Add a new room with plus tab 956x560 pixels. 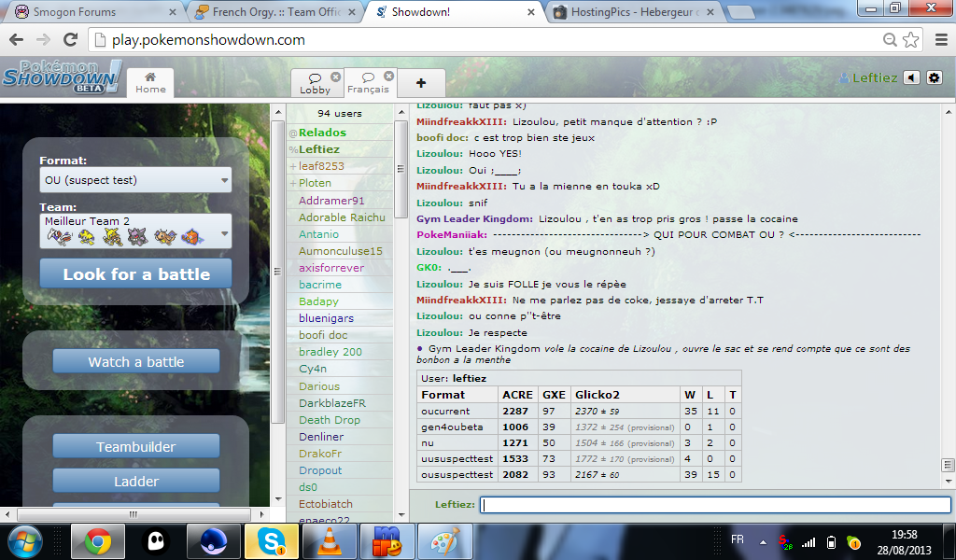click(x=421, y=83)
